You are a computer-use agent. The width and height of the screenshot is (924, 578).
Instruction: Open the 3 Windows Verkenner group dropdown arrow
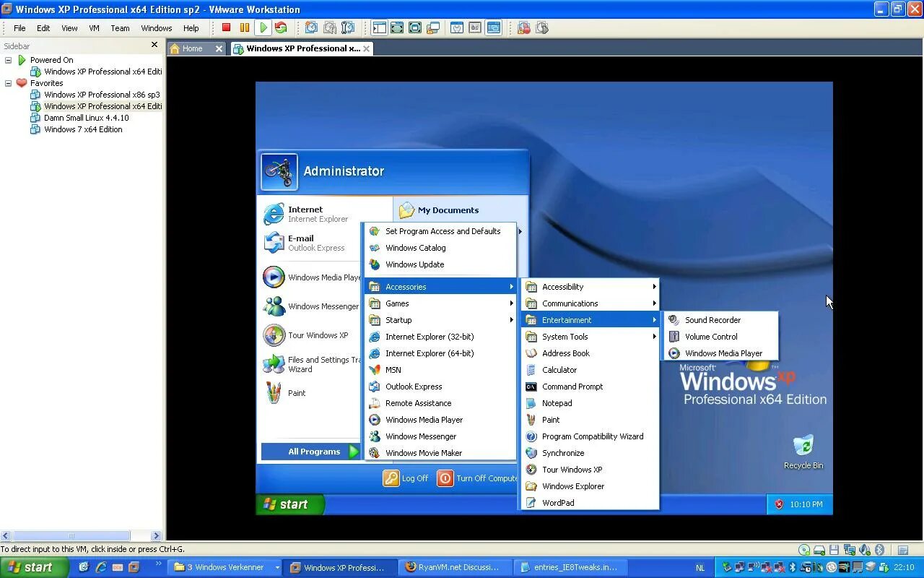[276, 567]
